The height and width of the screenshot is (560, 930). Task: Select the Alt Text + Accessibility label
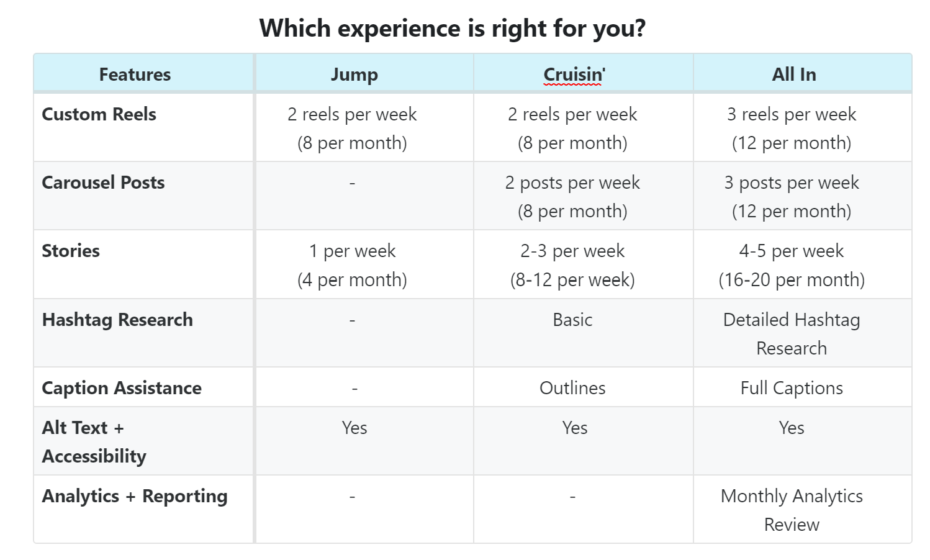click(x=94, y=441)
